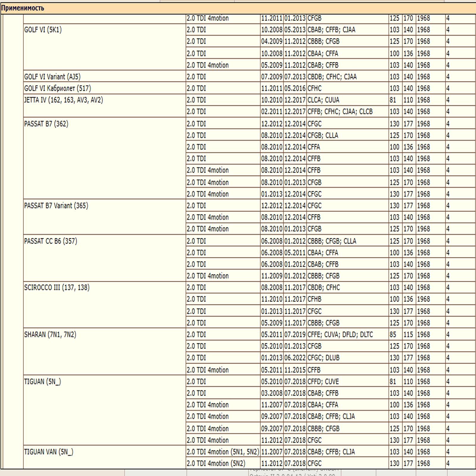Select the GOLF VI (5K1) model cell

[43, 30]
